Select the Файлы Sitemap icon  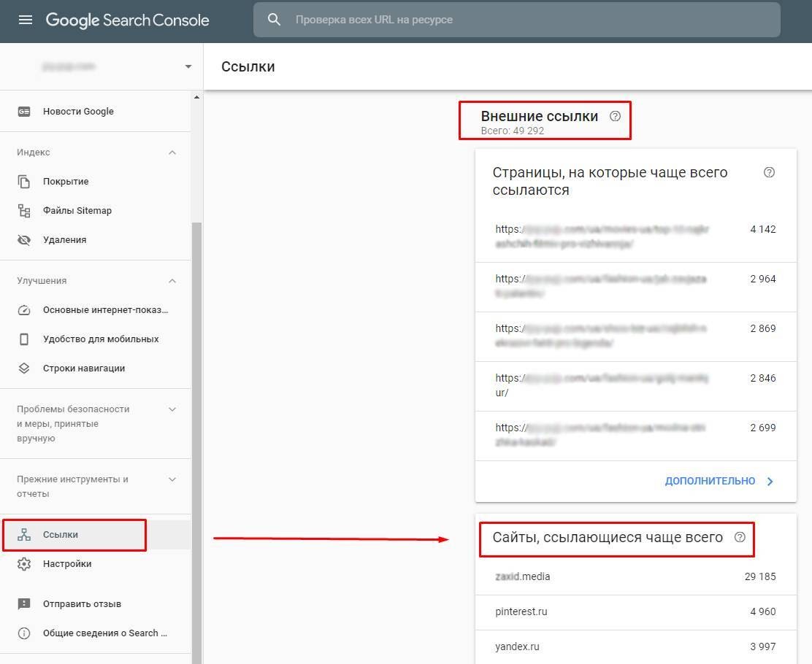(x=26, y=210)
